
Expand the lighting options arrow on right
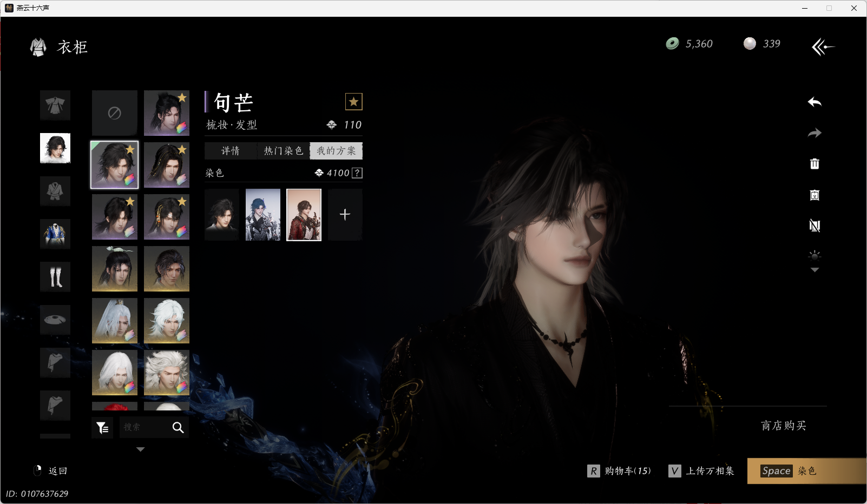click(815, 270)
